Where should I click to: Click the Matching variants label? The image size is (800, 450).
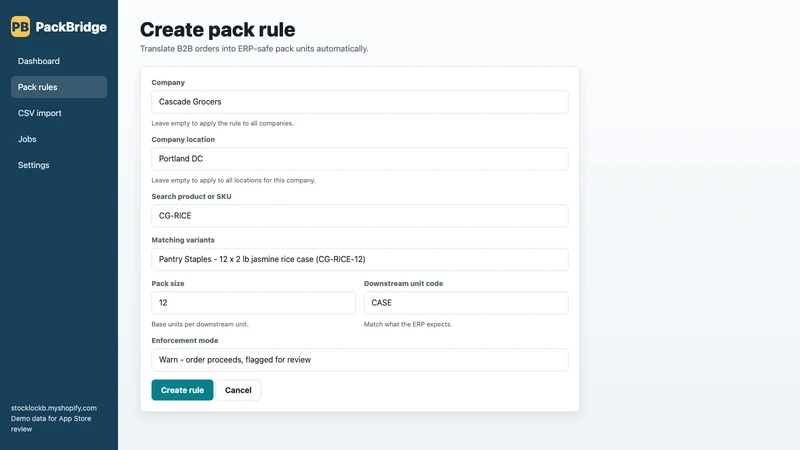(183, 240)
